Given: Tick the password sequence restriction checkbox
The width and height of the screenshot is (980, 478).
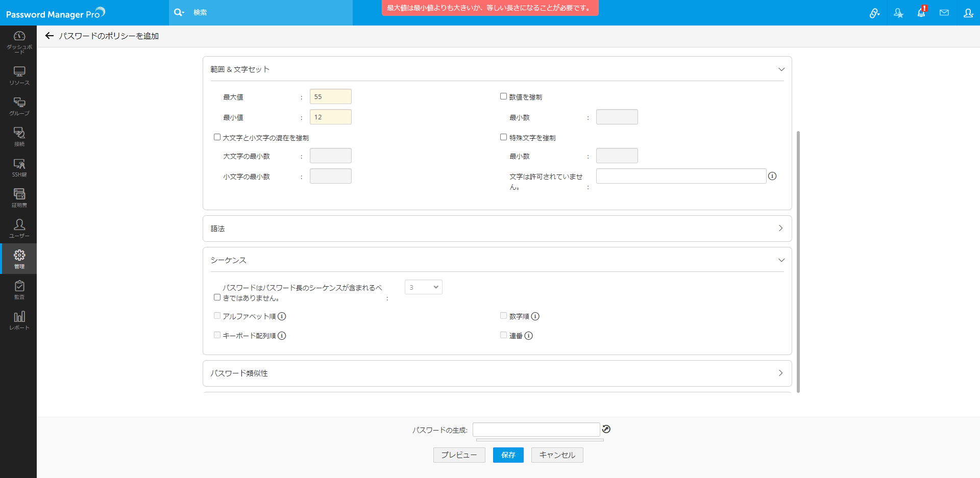Looking at the screenshot, I should point(217,297).
